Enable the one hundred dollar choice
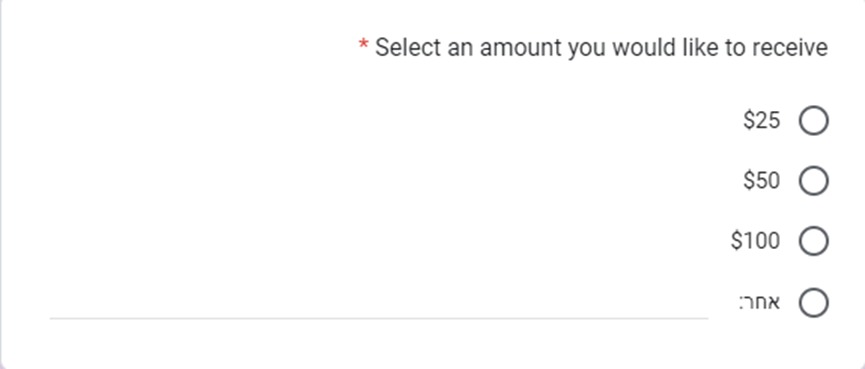This screenshot has height=369, width=865. [x=814, y=241]
